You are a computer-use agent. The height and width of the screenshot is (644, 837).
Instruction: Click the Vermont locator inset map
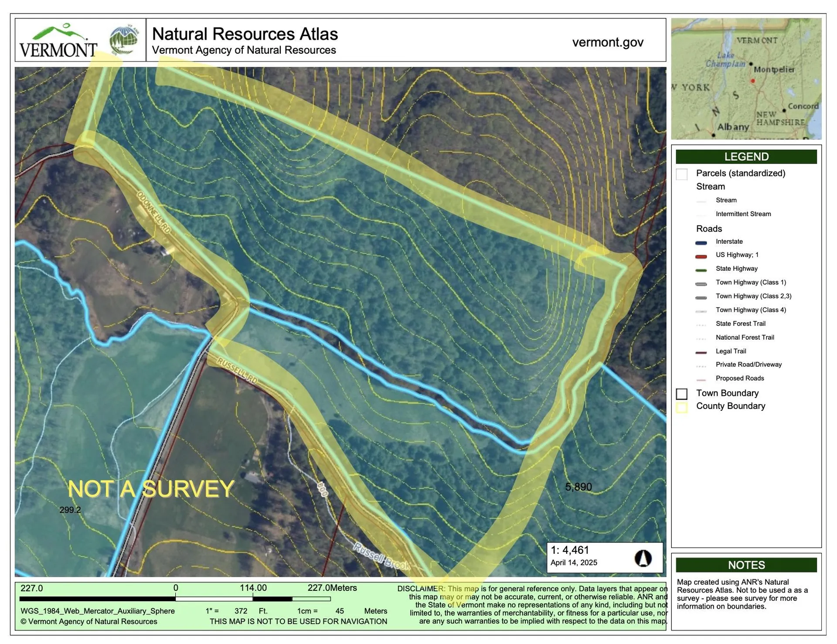pyautogui.click(x=746, y=78)
